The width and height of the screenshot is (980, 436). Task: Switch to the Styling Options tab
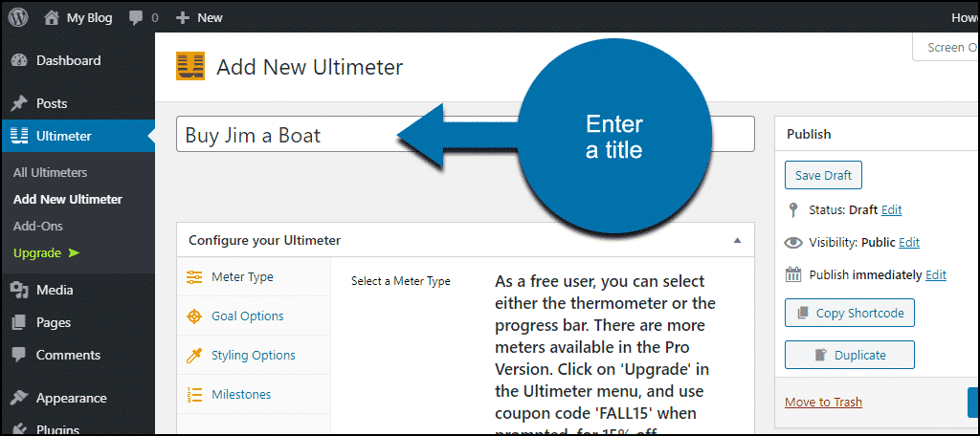click(x=254, y=356)
